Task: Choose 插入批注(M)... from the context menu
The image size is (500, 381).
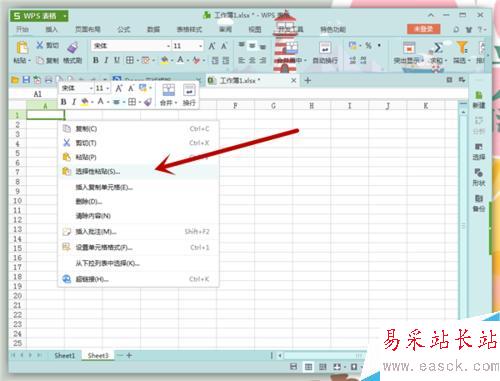Action: (139, 232)
